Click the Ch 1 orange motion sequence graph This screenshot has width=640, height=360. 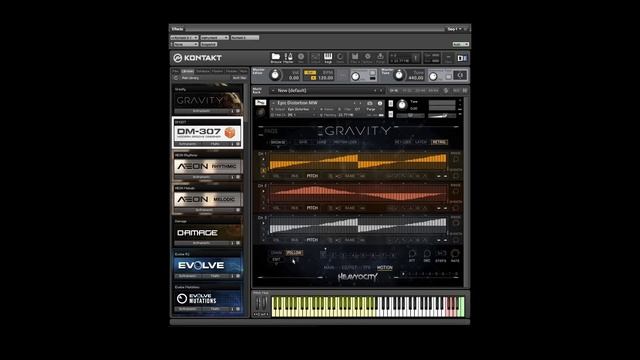coord(358,161)
